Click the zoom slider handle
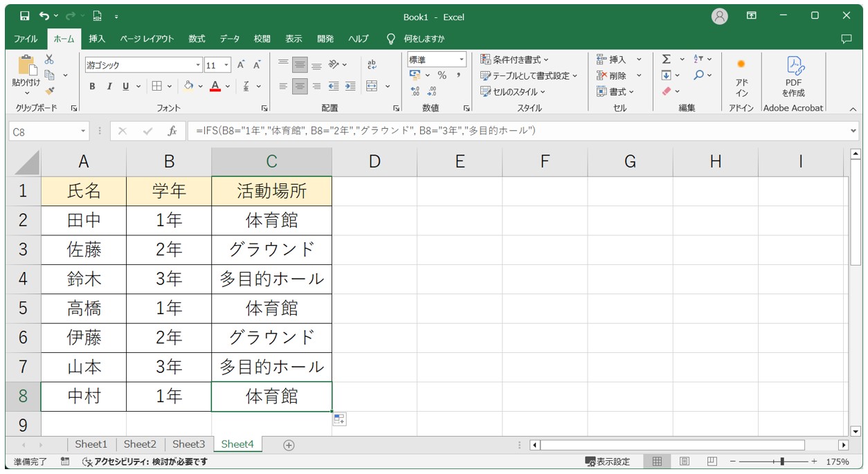This screenshot has height=474, width=868. click(782, 462)
